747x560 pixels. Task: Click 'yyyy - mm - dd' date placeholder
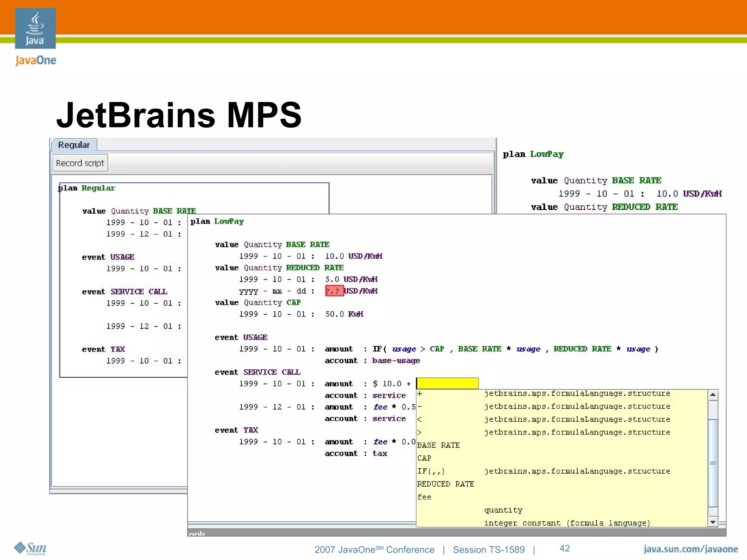click(x=272, y=291)
